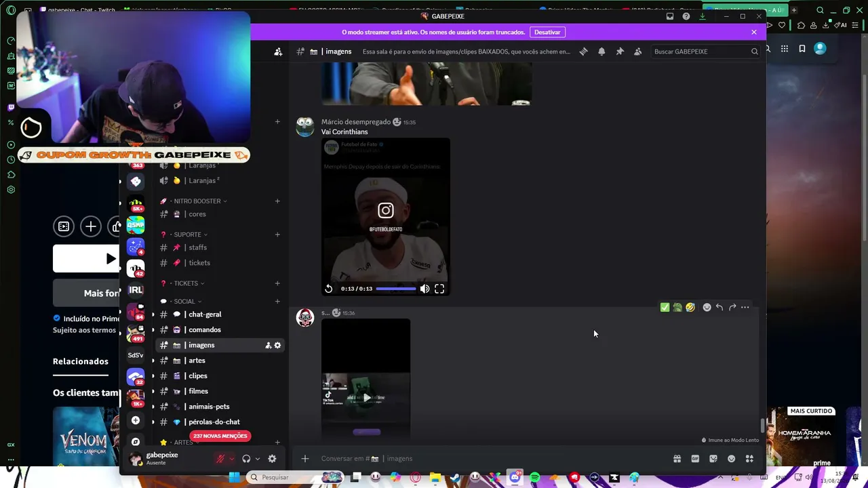Viewport: 868px width, 488px height.
Task: Mute the Corinthians video volume icon
Action: tap(425, 289)
